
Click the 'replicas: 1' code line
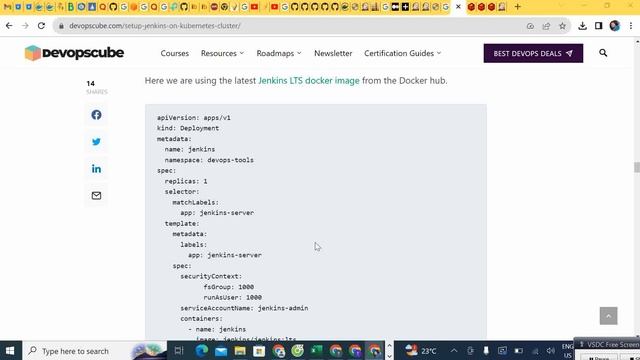click(186, 181)
